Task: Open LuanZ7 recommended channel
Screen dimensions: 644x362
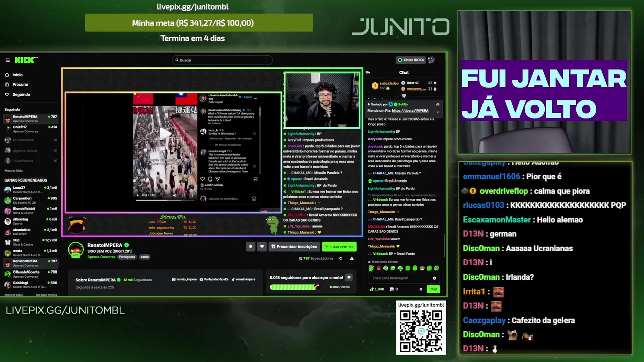Action: [30, 189]
